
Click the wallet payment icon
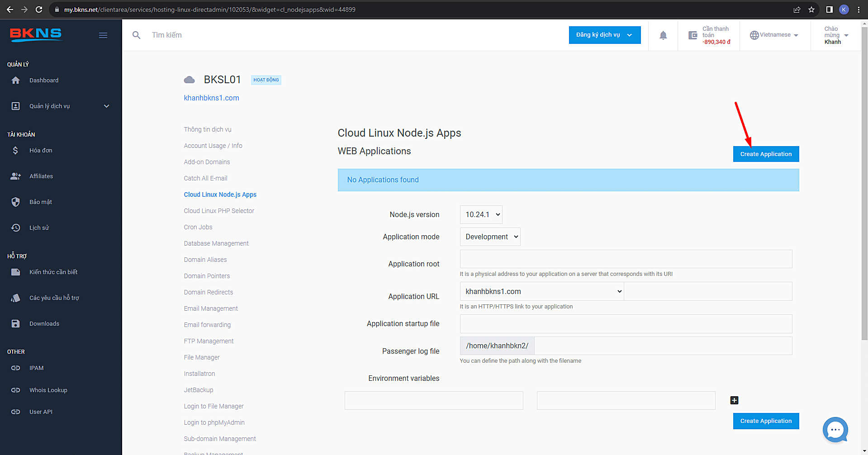point(693,35)
